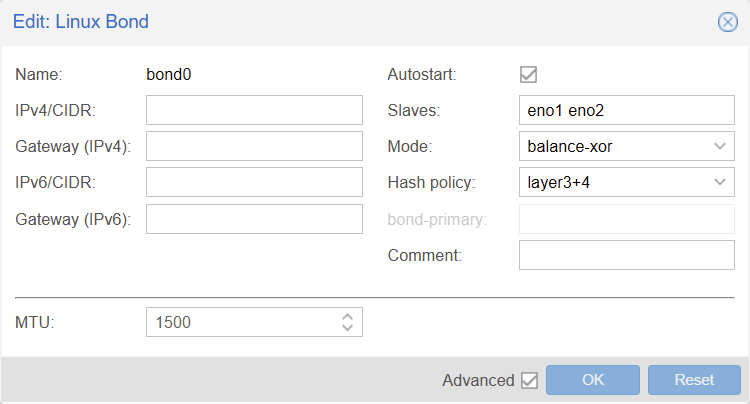Screen dimensions: 750x404
Task: Focus the IPv4/CIDR input field
Action: 254,110
